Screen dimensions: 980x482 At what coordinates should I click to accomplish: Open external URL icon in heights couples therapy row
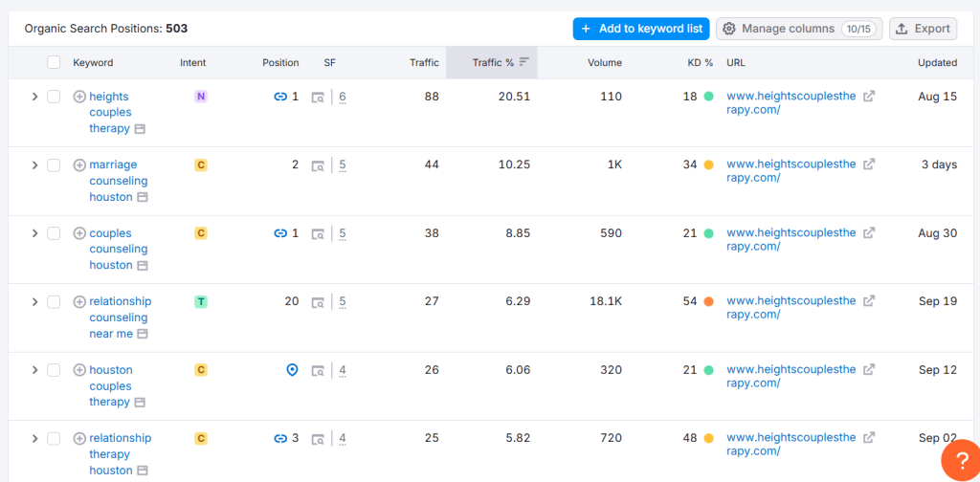869,97
